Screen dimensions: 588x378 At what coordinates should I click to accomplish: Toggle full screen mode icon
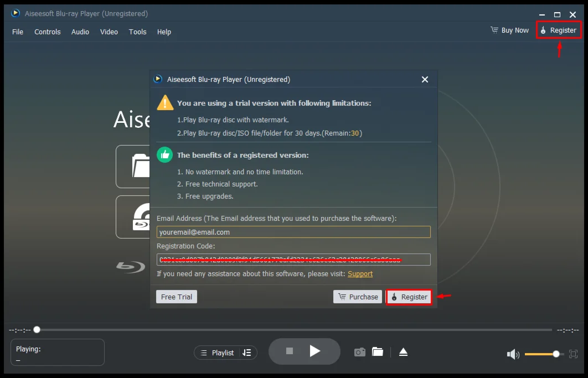[x=573, y=354]
